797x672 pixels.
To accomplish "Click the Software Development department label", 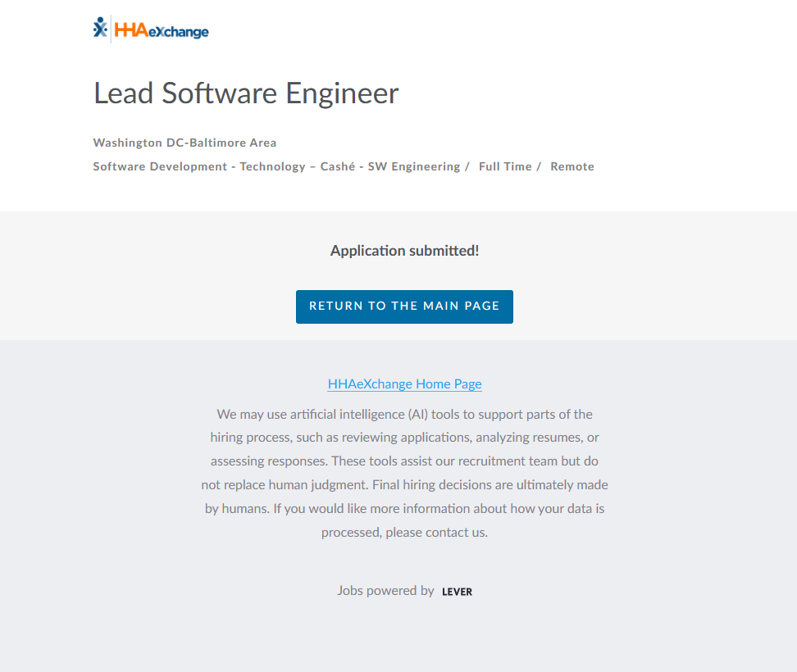I will pos(160,166).
